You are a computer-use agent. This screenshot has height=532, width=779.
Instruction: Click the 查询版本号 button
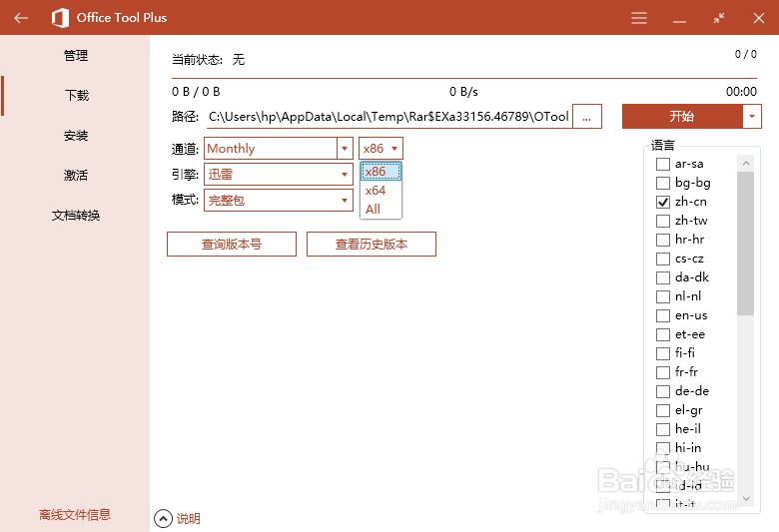click(x=232, y=244)
